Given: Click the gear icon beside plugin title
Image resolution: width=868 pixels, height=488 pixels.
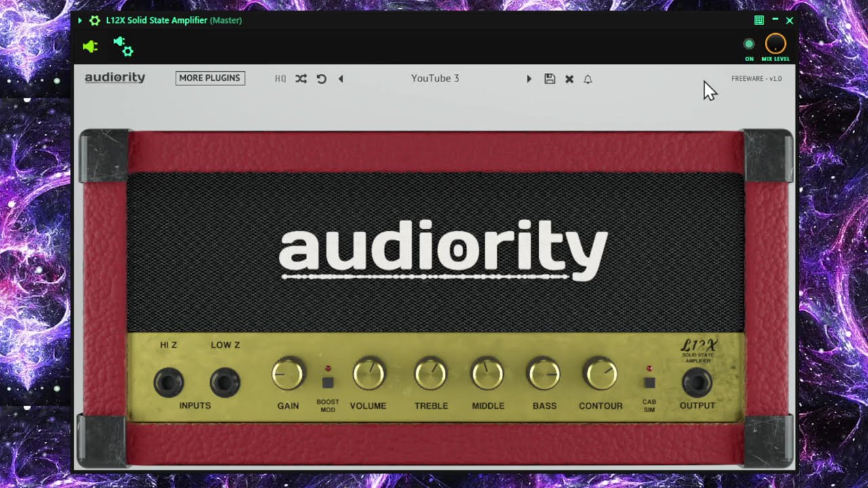Looking at the screenshot, I should point(94,20).
